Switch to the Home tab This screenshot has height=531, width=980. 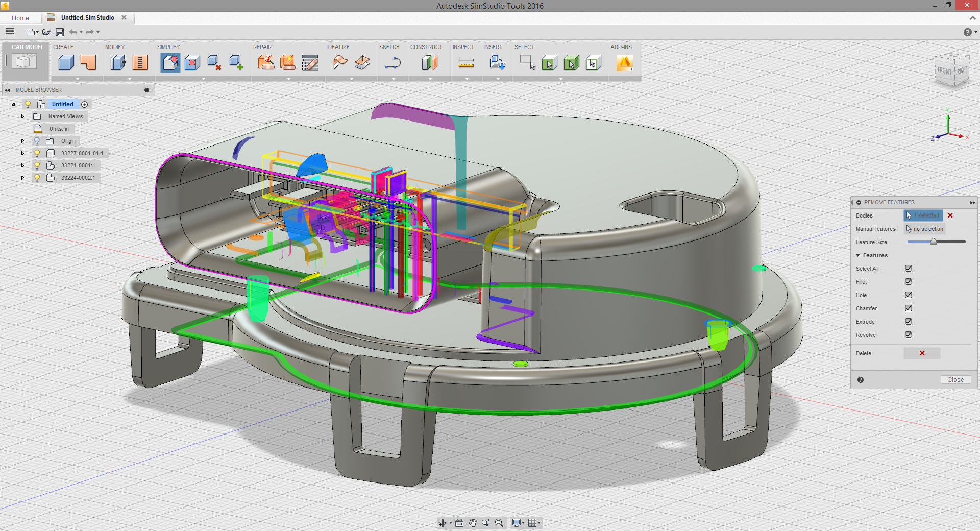point(19,18)
